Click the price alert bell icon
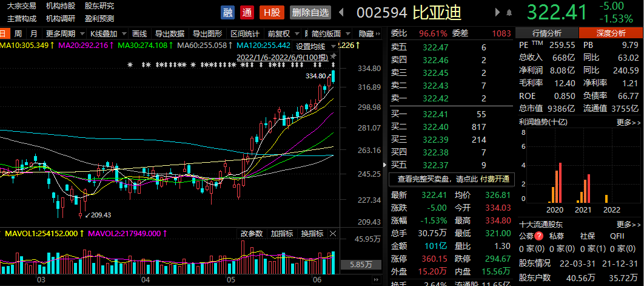Image resolution: width=644 pixels, height=286 pixels. (x=509, y=13)
